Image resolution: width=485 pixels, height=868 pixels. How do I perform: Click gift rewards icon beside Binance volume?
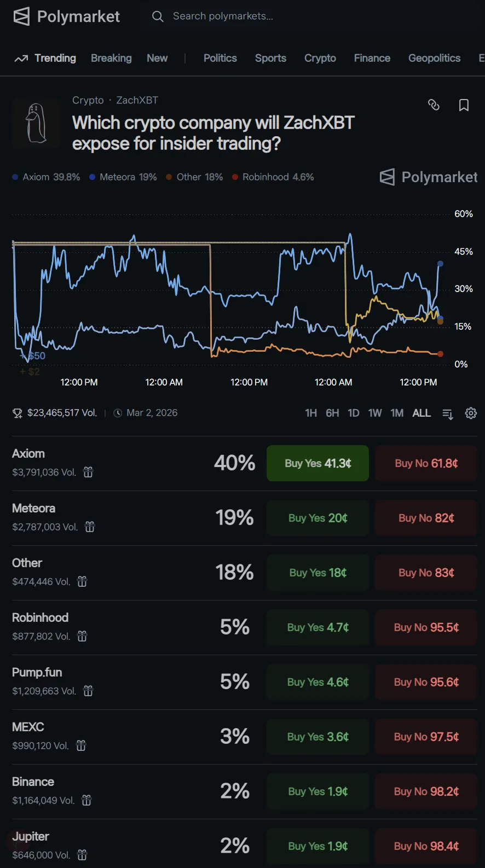tap(86, 800)
